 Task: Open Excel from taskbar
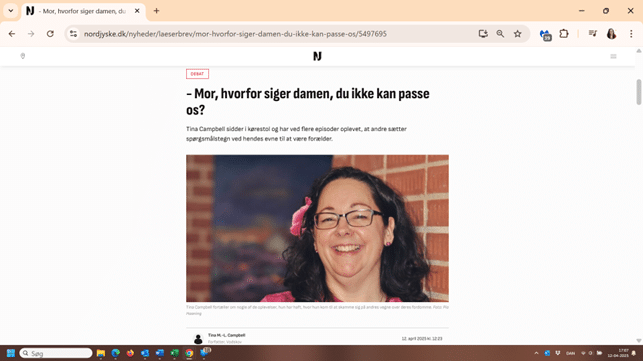pos(174,353)
